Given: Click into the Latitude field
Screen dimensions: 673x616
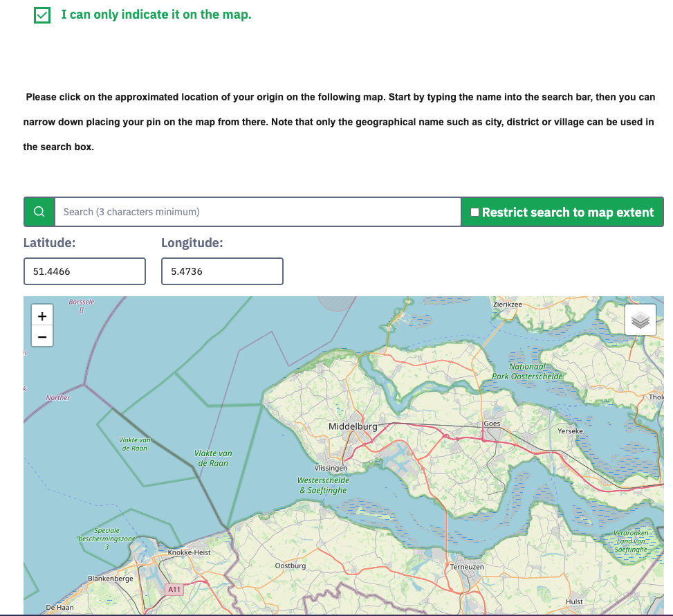Looking at the screenshot, I should click(x=84, y=271).
